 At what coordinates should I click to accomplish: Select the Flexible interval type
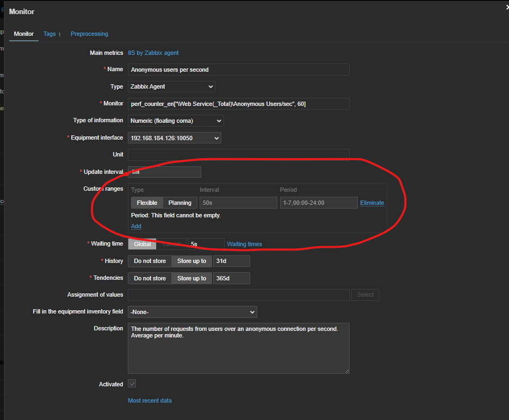(x=147, y=203)
